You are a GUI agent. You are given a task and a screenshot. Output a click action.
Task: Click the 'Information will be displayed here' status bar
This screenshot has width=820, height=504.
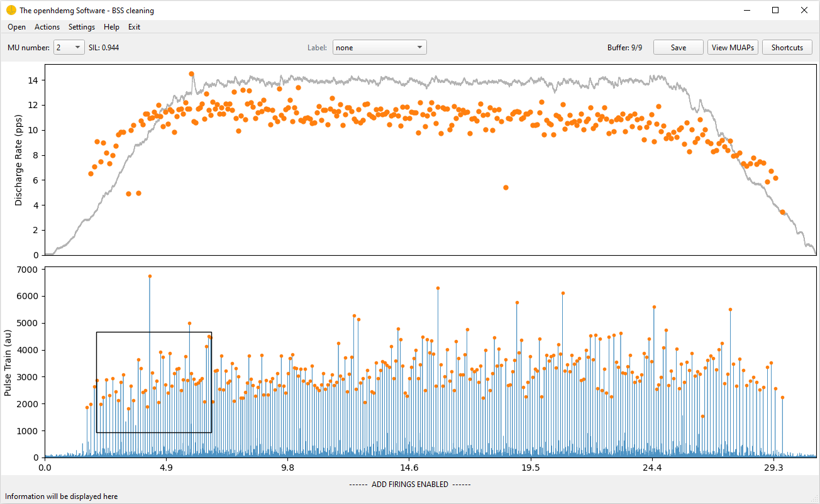(62, 496)
